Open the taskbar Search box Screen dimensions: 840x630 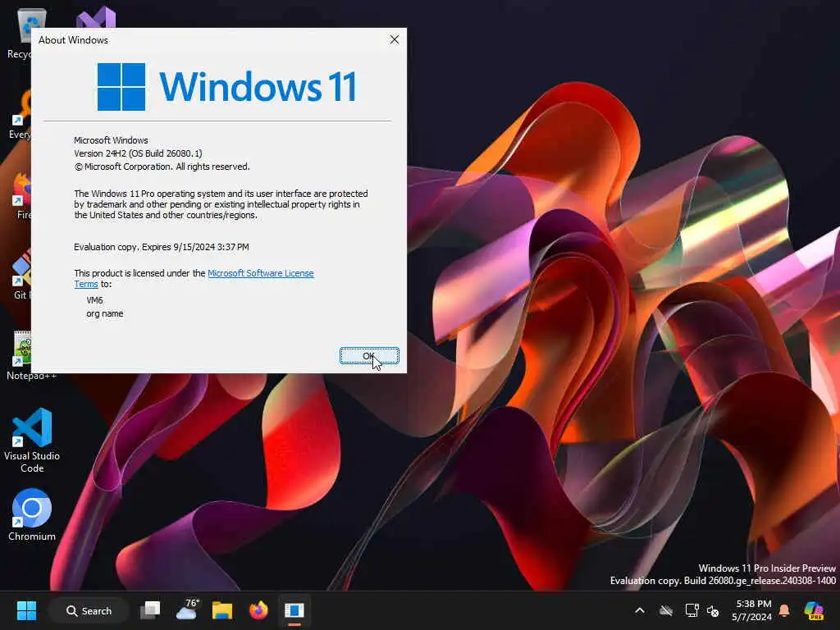pos(89,610)
